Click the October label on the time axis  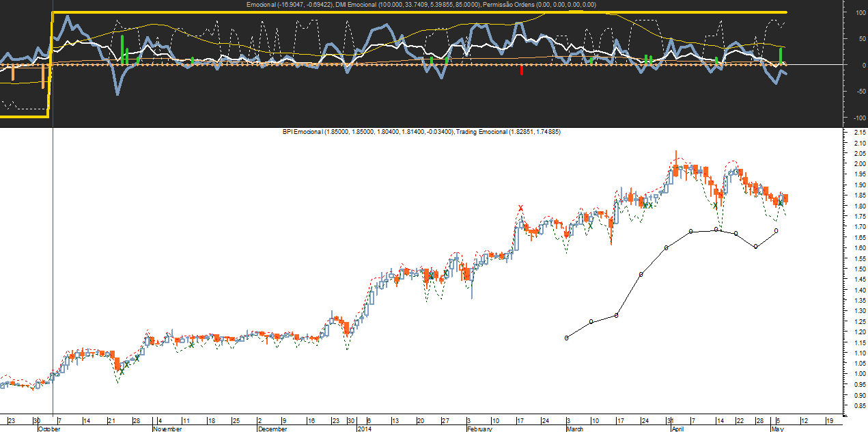(48, 429)
